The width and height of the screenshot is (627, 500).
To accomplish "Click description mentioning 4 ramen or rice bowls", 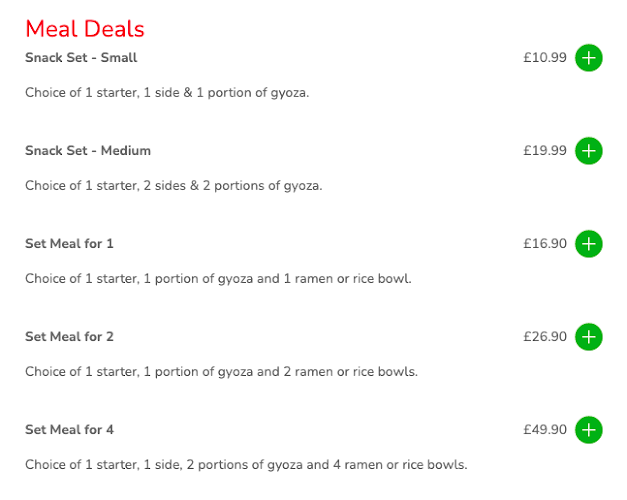I will [x=246, y=465].
